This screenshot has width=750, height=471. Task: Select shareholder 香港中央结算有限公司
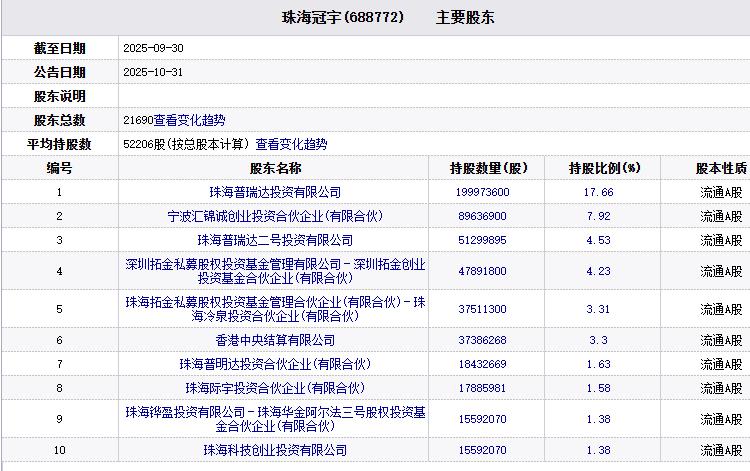click(275, 340)
